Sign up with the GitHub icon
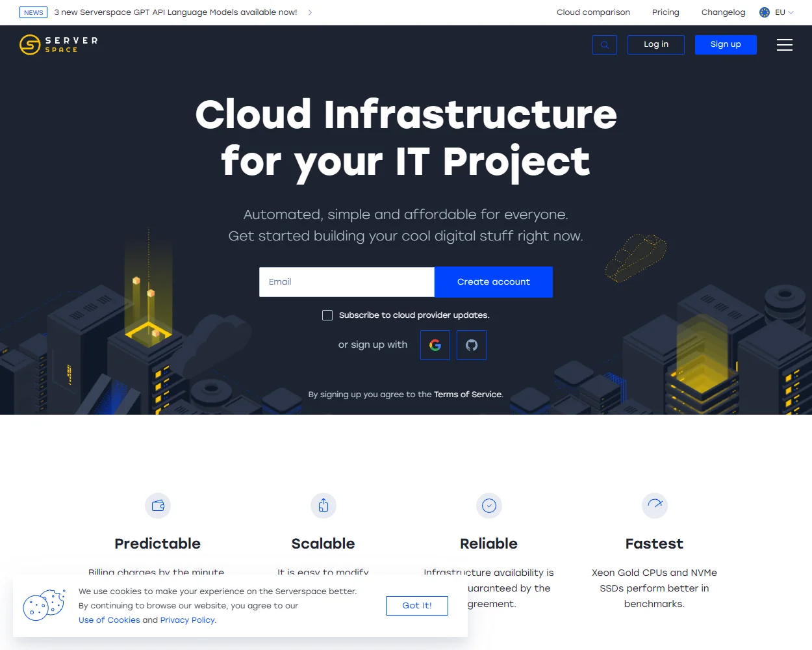Viewport: 812px width, 650px height. tap(472, 345)
